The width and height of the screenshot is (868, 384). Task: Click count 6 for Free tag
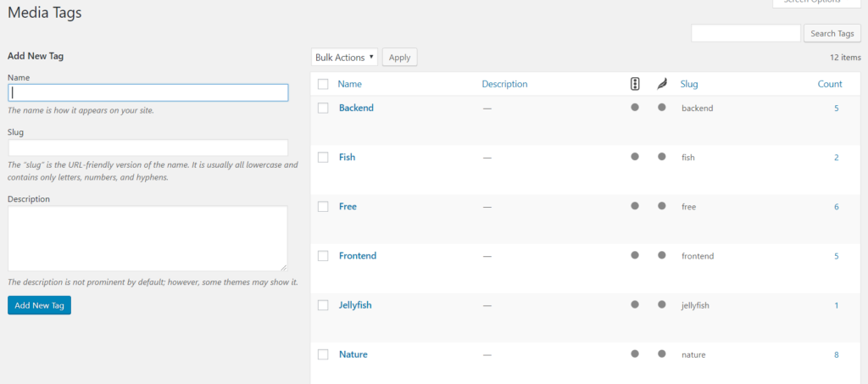837,207
